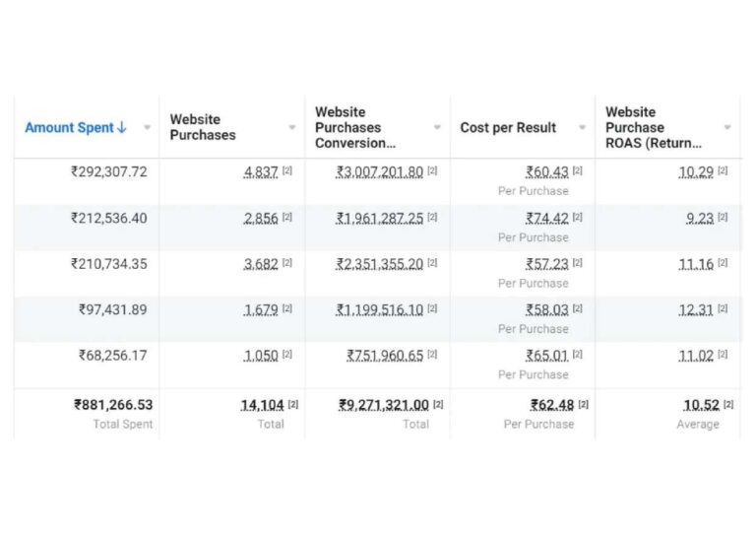756x535 pixels.
Task: Click the 12.31 ROAS value
Action: click(696, 309)
